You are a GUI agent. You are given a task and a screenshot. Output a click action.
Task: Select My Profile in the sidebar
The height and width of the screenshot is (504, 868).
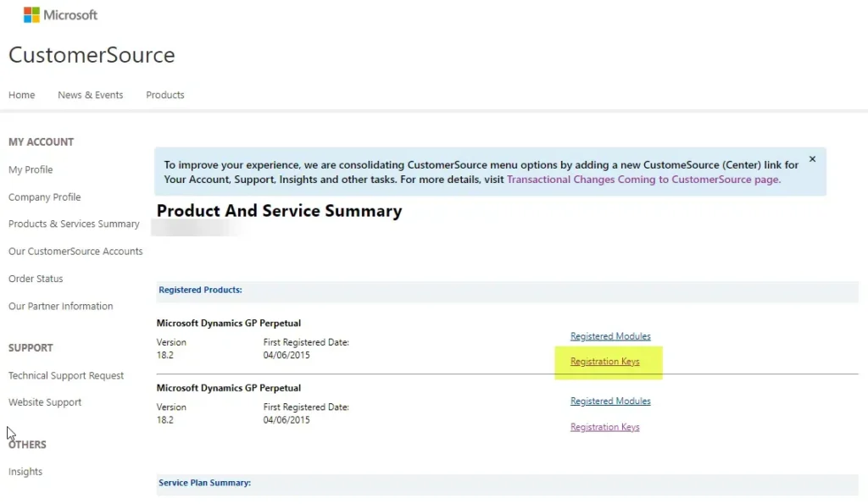pyautogui.click(x=31, y=169)
